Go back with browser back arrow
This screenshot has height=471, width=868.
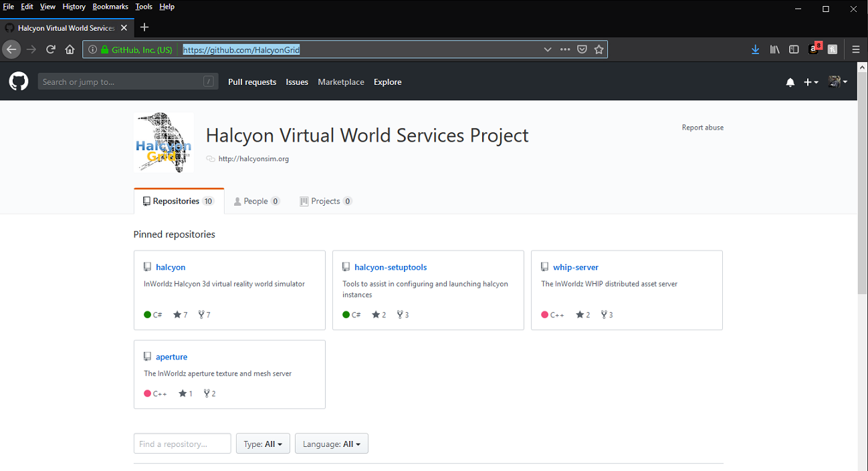(x=11, y=49)
